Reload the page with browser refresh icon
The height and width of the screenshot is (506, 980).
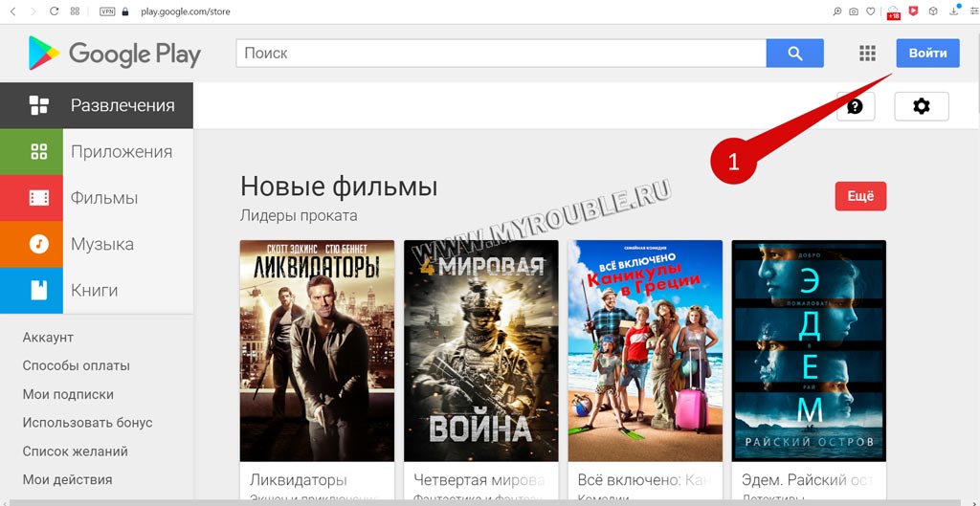[54, 11]
